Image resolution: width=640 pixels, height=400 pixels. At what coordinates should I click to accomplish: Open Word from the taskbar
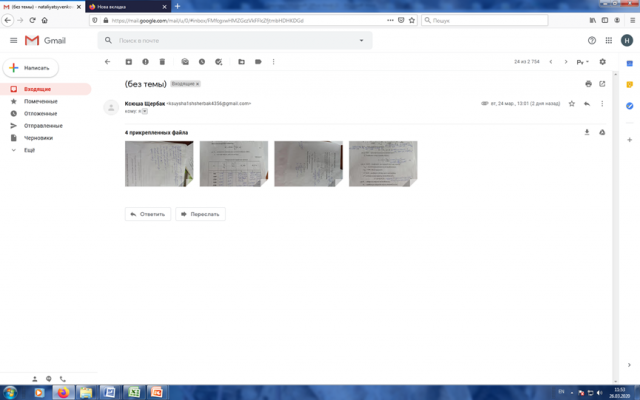pos(109,393)
